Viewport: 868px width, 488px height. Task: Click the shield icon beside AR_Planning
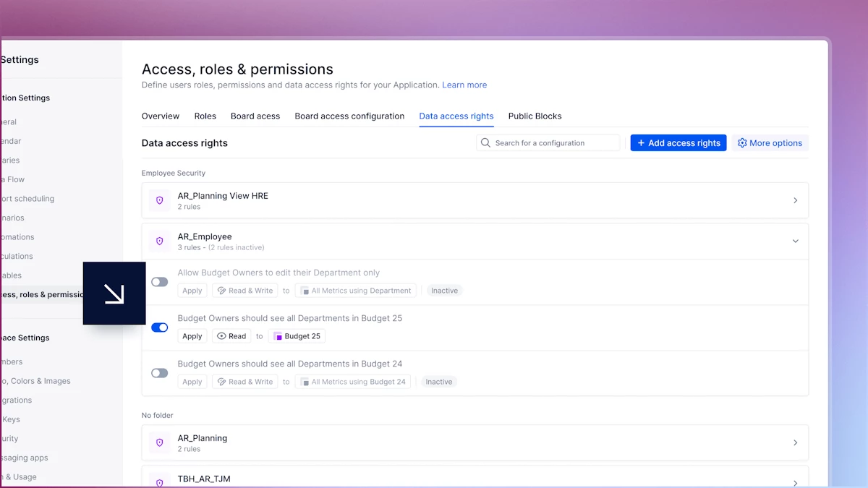click(x=160, y=442)
